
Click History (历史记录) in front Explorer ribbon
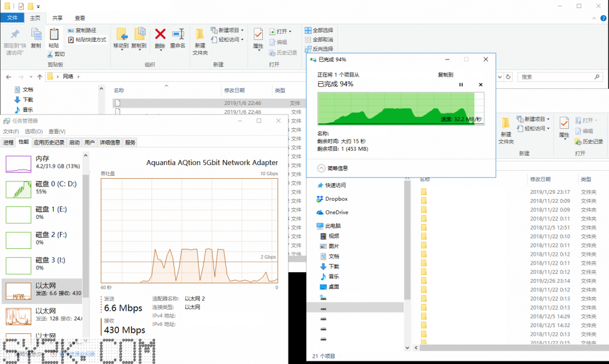tap(589, 141)
